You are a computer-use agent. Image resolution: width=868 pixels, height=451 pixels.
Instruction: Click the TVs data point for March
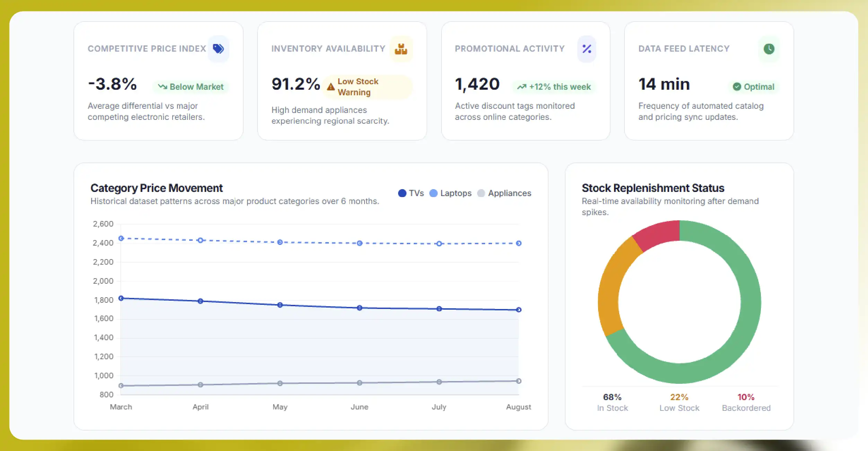(x=121, y=298)
